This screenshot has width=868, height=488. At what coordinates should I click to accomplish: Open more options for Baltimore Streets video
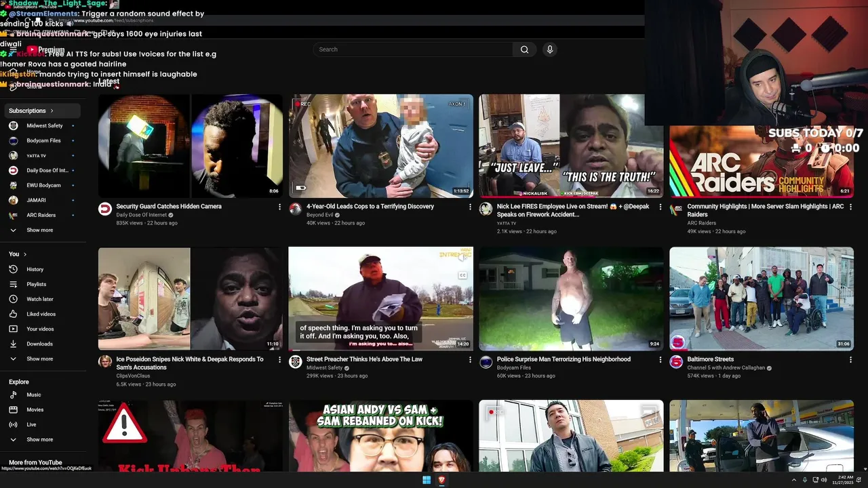tap(850, 360)
